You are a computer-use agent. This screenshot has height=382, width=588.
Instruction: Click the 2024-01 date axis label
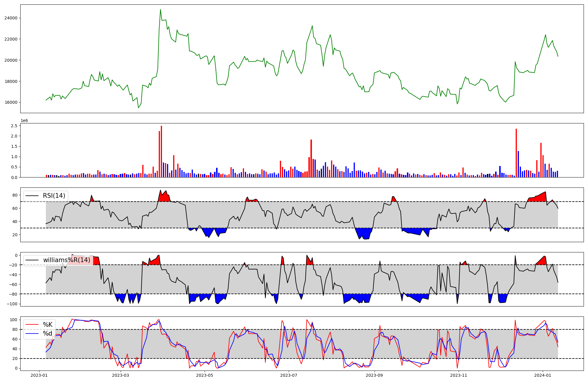point(543,375)
